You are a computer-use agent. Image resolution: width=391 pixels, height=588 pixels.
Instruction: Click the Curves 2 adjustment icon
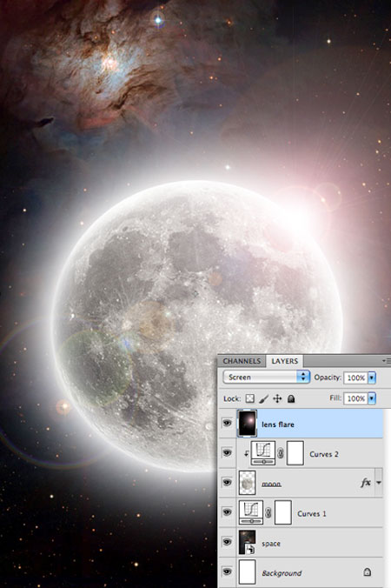[x=263, y=453]
